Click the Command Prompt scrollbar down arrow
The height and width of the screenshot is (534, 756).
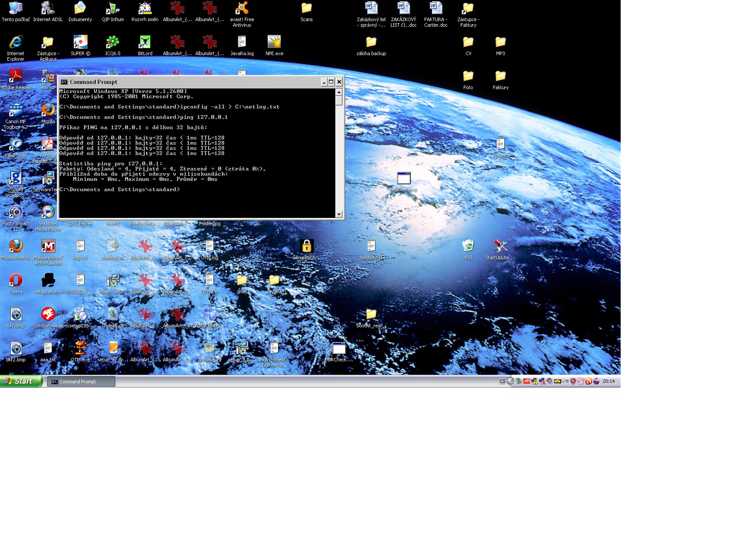pos(339,214)
